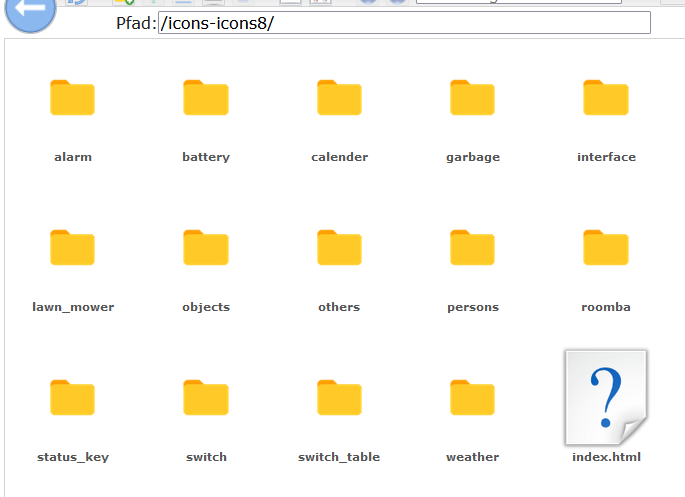
Task: Click the Pfad path input field
Action: tap(404, 23)
